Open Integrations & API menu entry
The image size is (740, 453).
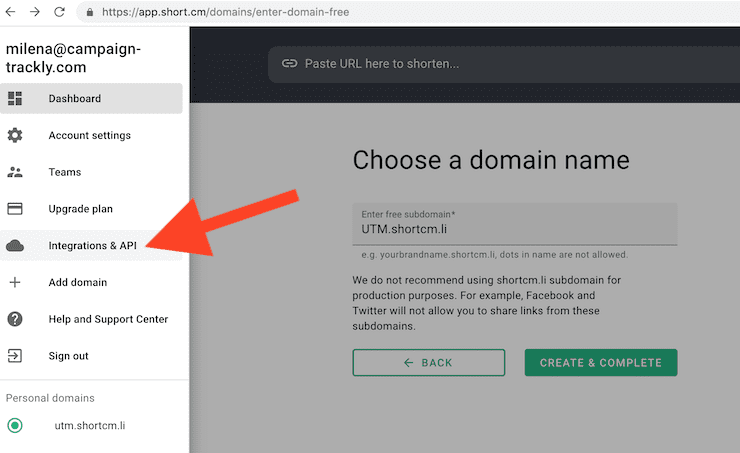[91, 245]
